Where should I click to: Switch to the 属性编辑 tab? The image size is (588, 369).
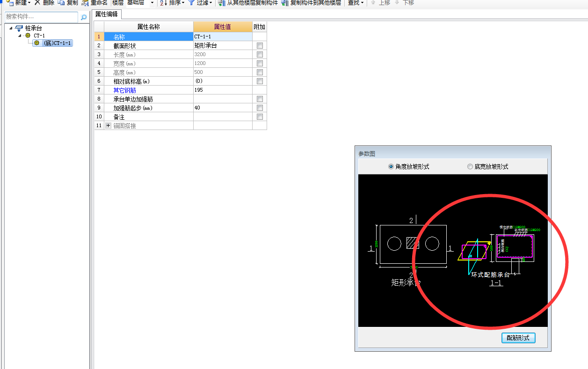[x=107, y=14]
